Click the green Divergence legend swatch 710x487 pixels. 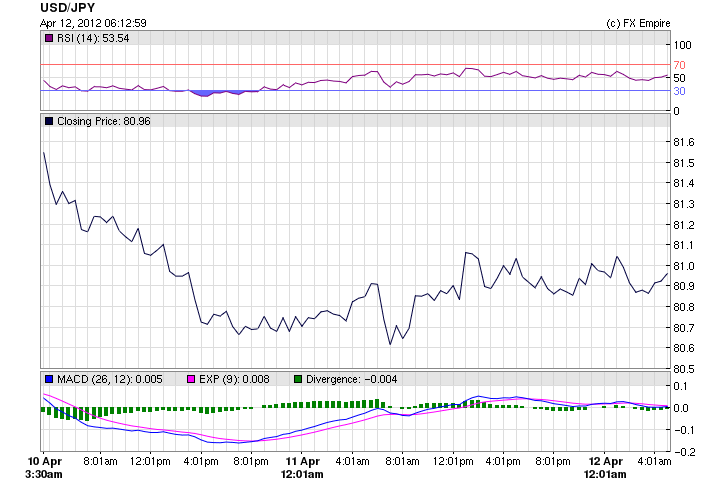pyautogui.click(x=298, y=379)
